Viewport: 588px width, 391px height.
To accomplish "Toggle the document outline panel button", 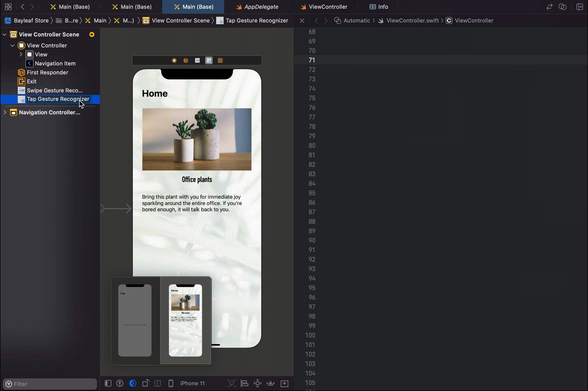I will (108, 383).
